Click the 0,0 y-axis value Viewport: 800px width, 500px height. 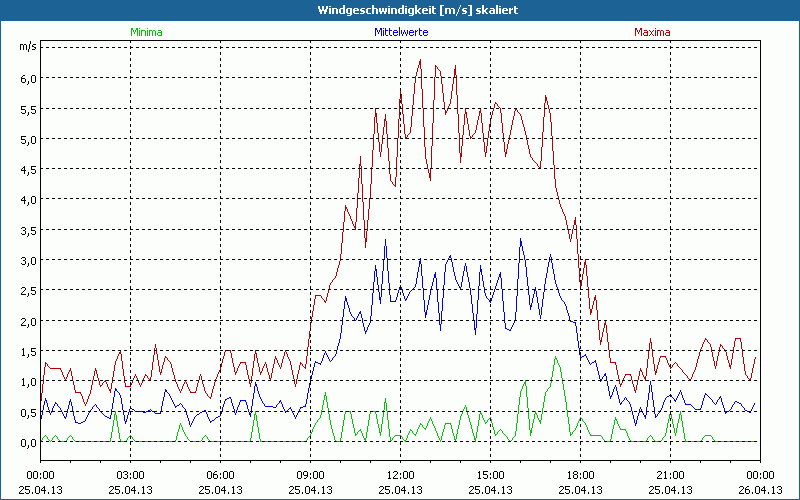pyautogui.click(x=28, y=443)
